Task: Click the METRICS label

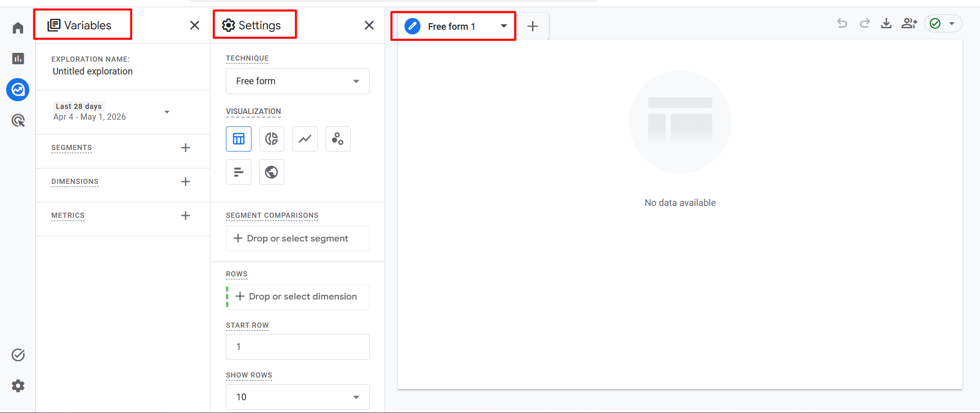Action: (68, 216)
